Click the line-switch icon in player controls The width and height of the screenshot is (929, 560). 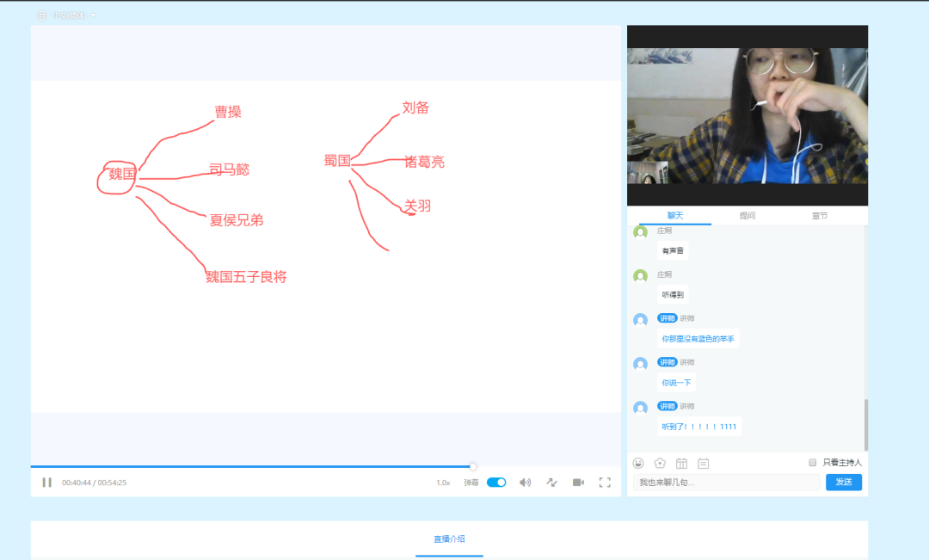[x=551, y=483]
